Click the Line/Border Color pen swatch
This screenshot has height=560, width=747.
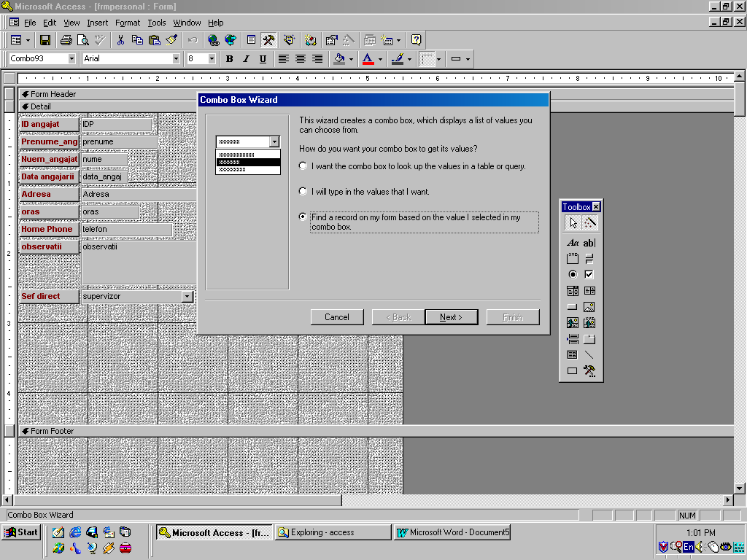click(398, 59)
